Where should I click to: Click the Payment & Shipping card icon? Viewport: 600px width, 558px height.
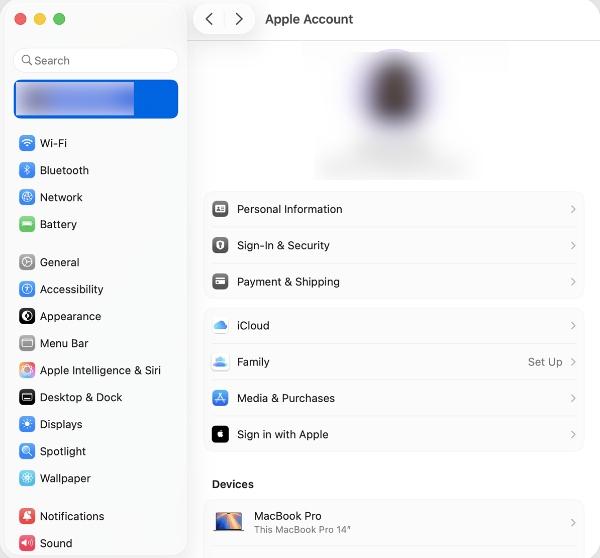[x=220, y=282]
